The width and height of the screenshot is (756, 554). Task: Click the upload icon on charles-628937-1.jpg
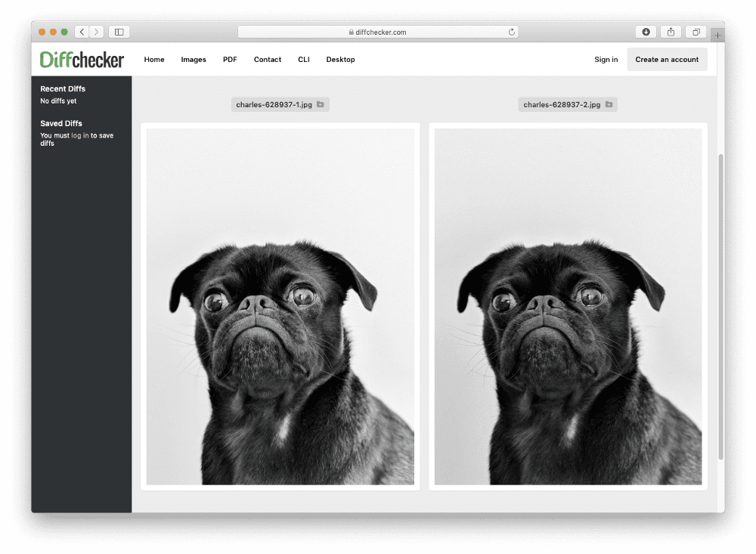[x=320, y=104]
